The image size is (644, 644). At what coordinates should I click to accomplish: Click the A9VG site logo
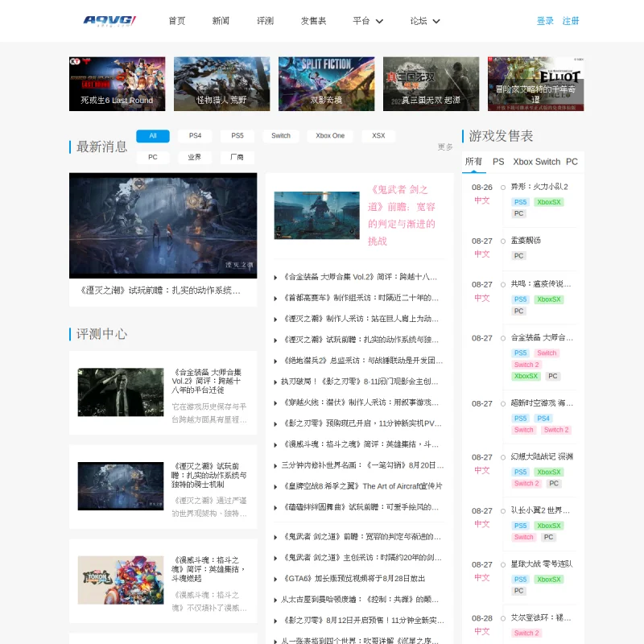pyautogui.click(x=109, y=21)
